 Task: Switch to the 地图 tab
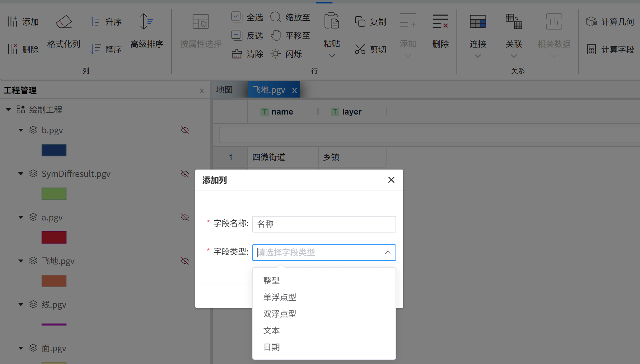tap(224, 89)
